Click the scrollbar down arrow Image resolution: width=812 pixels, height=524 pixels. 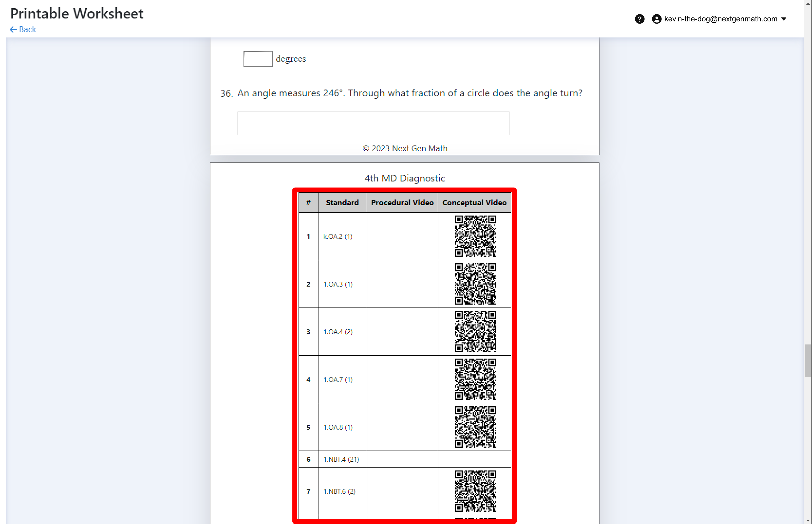(808, 521)
